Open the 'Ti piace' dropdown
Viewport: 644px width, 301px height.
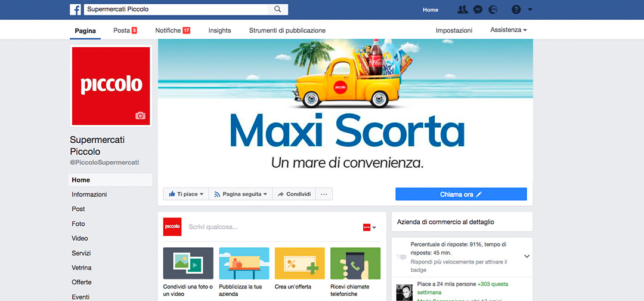point(186,194)
